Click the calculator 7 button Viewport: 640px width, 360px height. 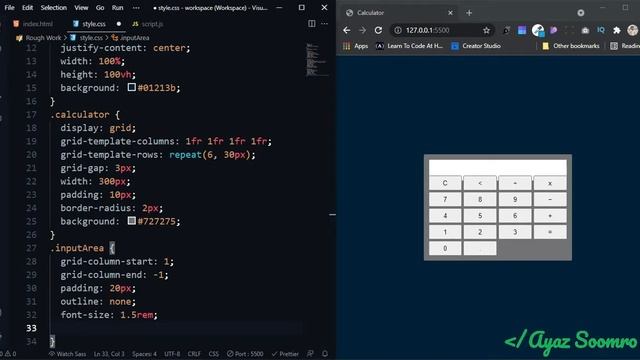click(x=445, y=200)
